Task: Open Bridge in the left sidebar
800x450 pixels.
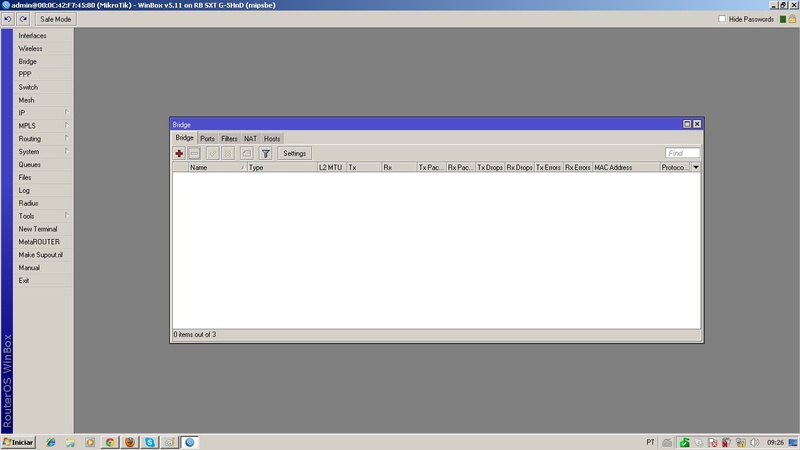Action: point(43,61)
